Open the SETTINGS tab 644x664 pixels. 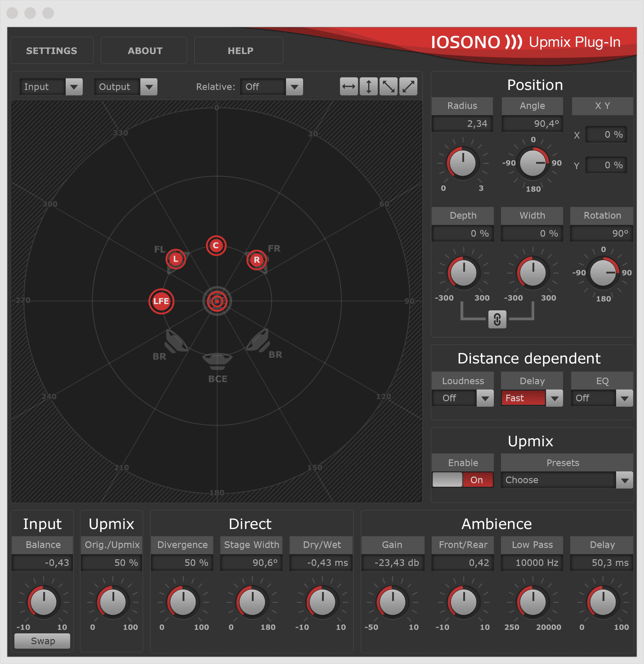[52, 51]
